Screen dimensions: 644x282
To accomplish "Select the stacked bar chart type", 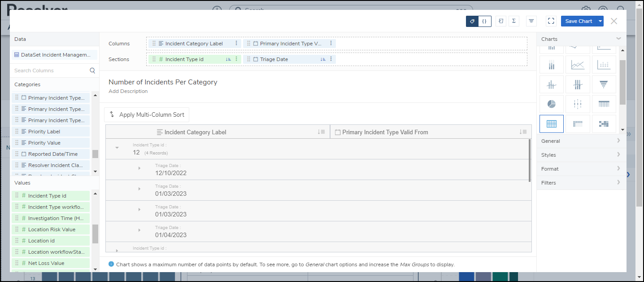I will (x=552, y=65).
